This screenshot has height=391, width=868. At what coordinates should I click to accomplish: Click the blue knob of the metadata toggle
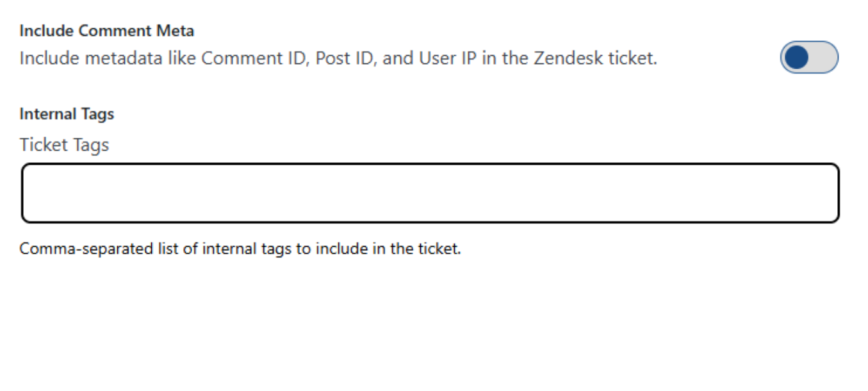coord(797,58)
